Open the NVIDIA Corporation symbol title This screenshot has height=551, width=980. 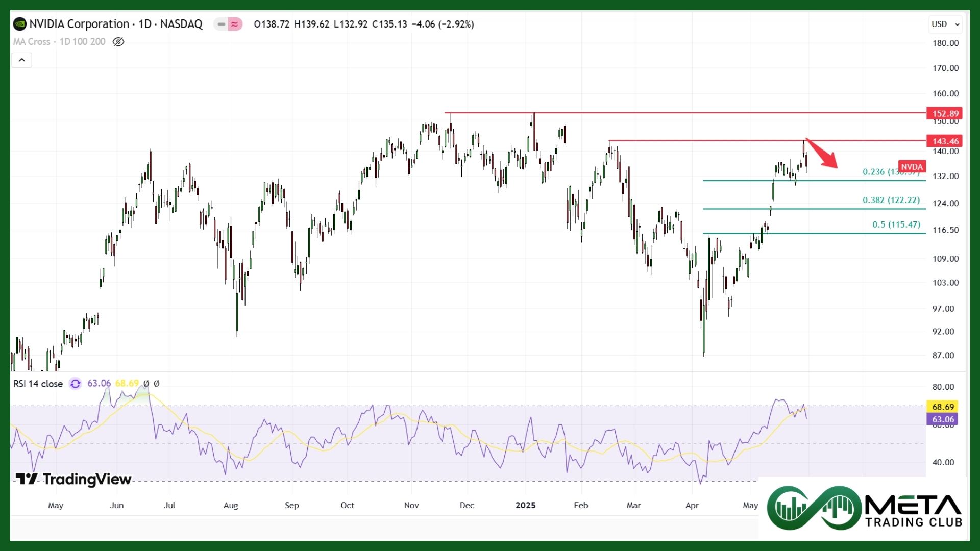[116, 24]
